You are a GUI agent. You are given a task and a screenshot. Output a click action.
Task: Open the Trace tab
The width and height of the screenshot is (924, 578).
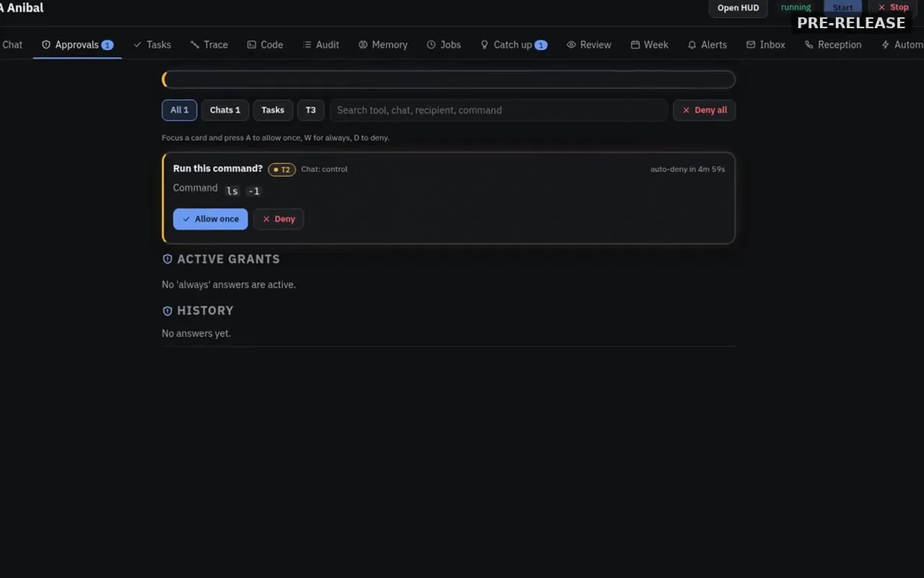coord(209,45)
